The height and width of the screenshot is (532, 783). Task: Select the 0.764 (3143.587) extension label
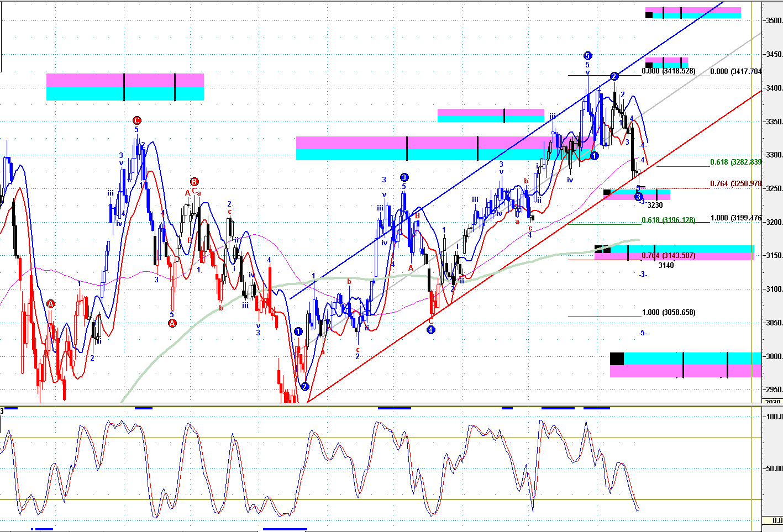point(669,255)
